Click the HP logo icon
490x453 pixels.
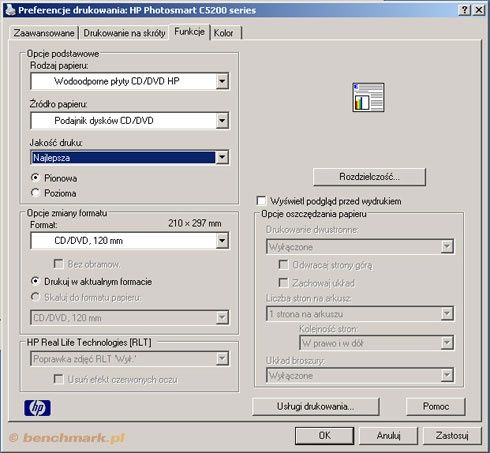tap(37, 408)
